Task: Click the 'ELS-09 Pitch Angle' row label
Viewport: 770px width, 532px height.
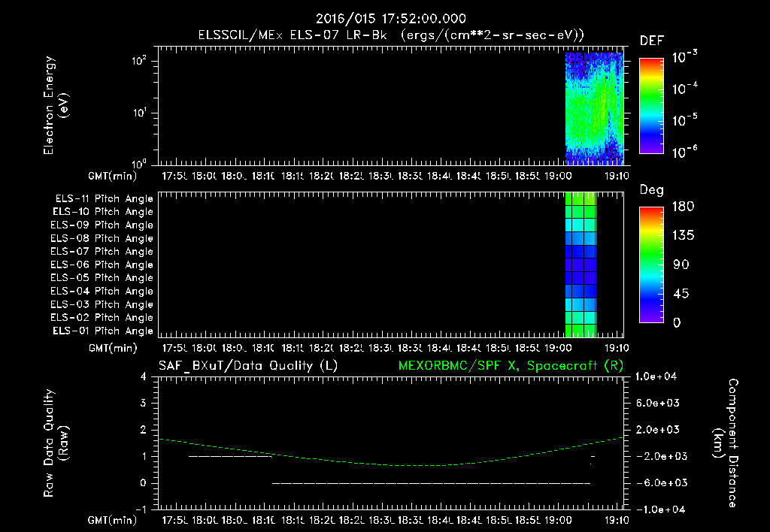Action: point(102,225)
